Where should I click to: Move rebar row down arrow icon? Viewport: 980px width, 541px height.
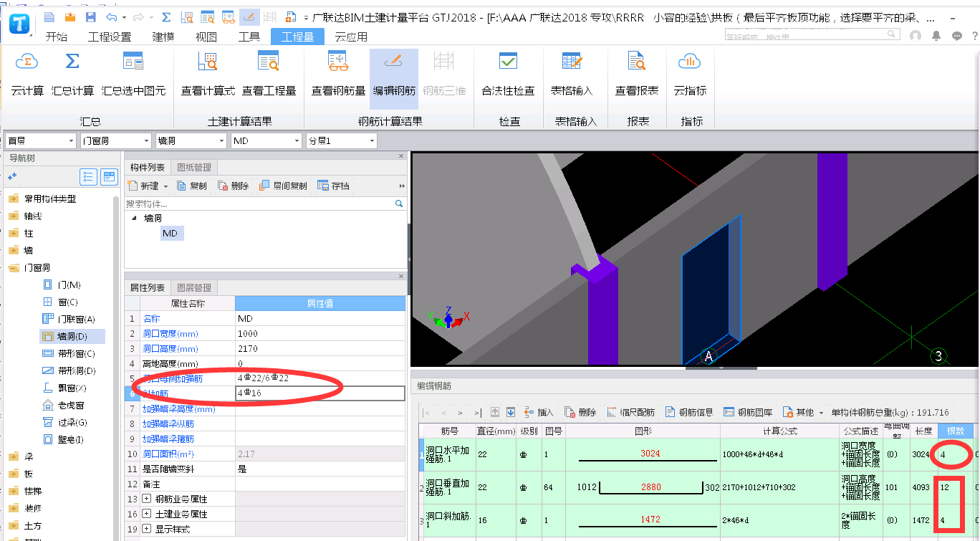[x=511, y=412]
